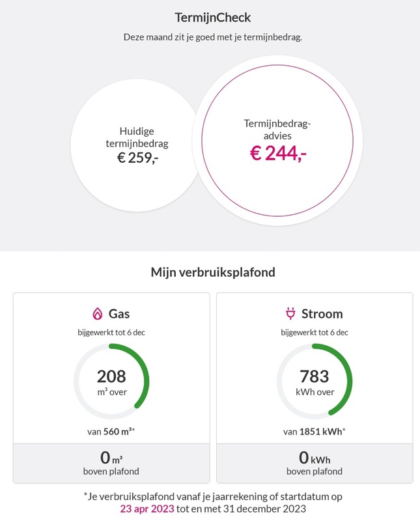Click the Mijn verbruiksplafond heading

213,272
